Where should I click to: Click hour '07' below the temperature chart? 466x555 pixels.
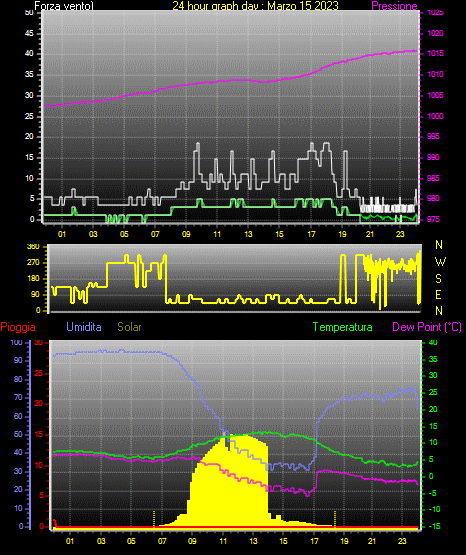[x=162, y=541]
